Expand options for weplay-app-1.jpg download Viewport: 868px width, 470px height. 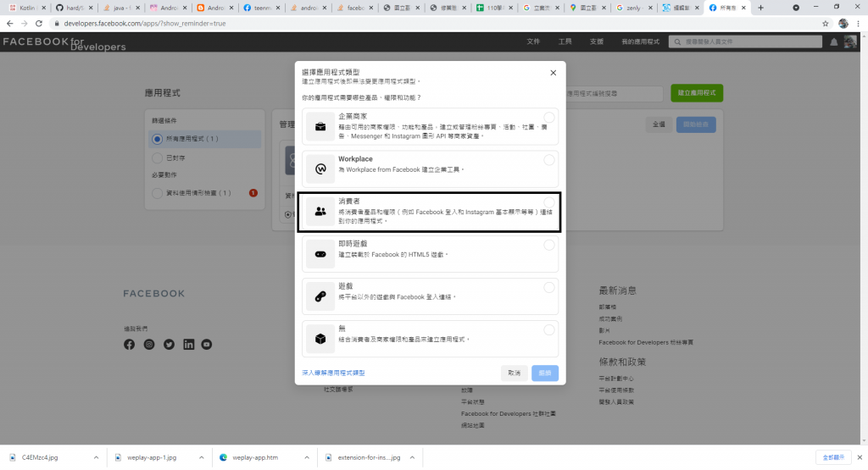(x=202, y=457)
